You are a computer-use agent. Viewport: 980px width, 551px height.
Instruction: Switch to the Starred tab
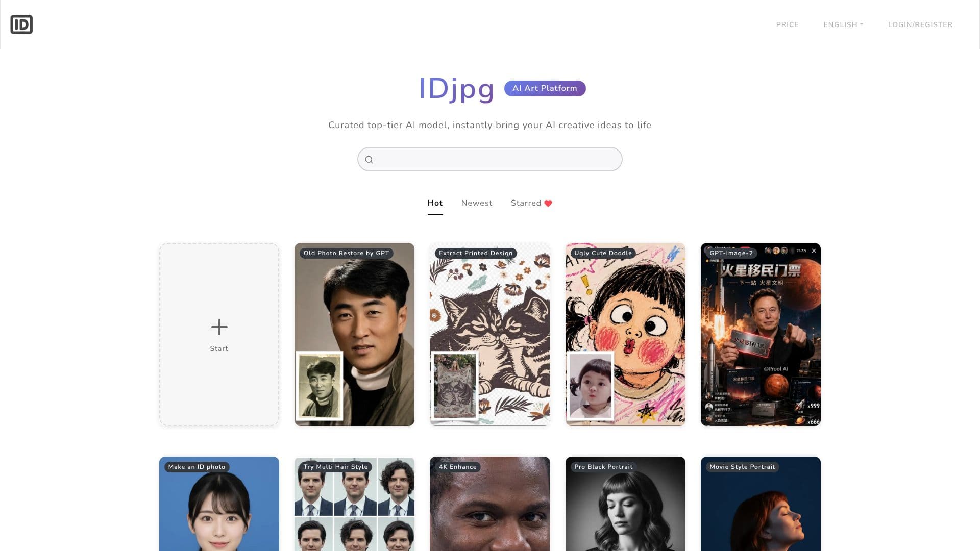click(531, 203)
